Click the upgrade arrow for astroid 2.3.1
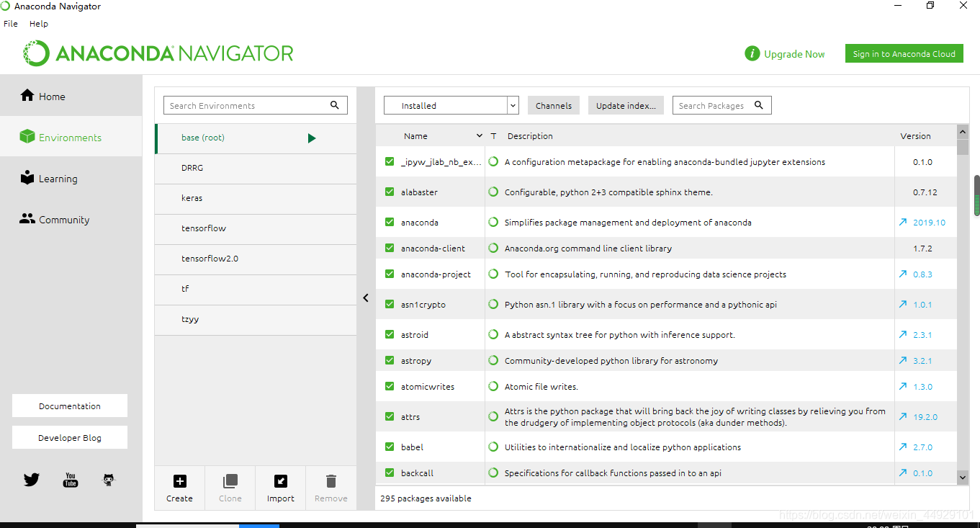 [x=903, y=335]
